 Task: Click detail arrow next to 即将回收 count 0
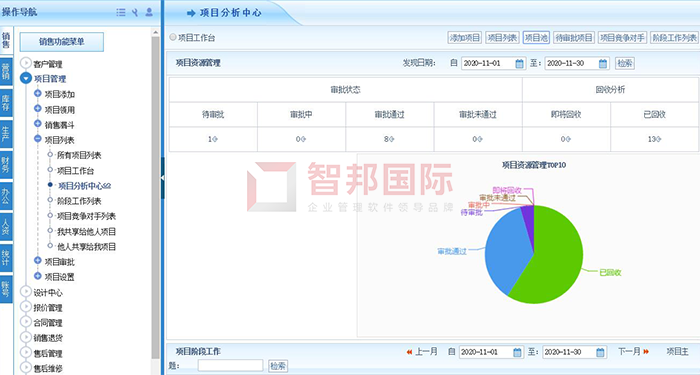[568, 139]
